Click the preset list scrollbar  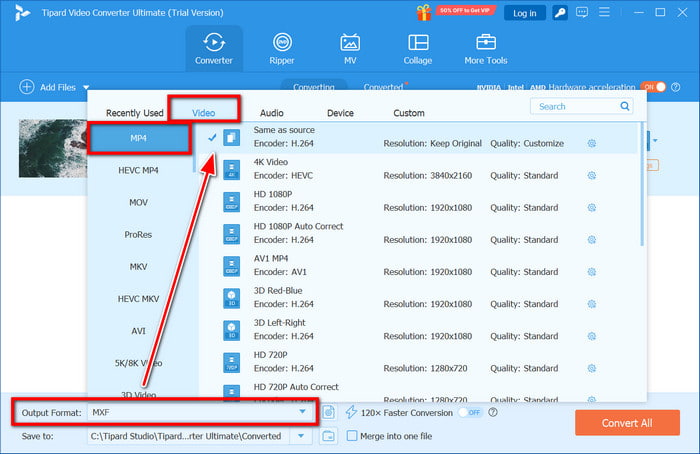(642, 185)
